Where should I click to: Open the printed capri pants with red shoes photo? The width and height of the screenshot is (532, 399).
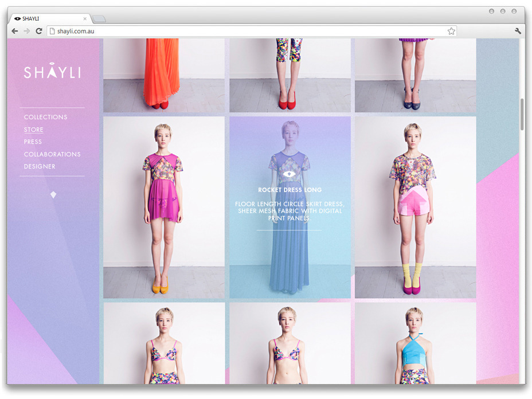click(x=290, y=75)
